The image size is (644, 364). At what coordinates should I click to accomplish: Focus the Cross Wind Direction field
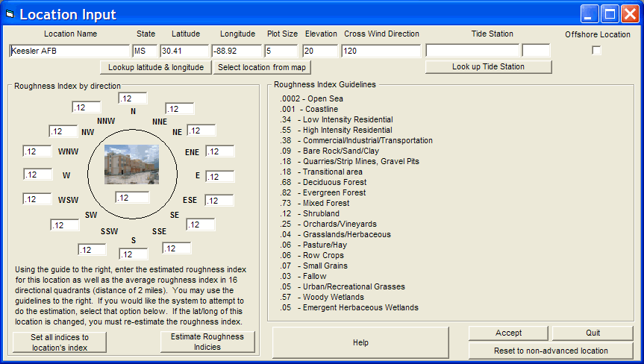(x=381, y=51)
